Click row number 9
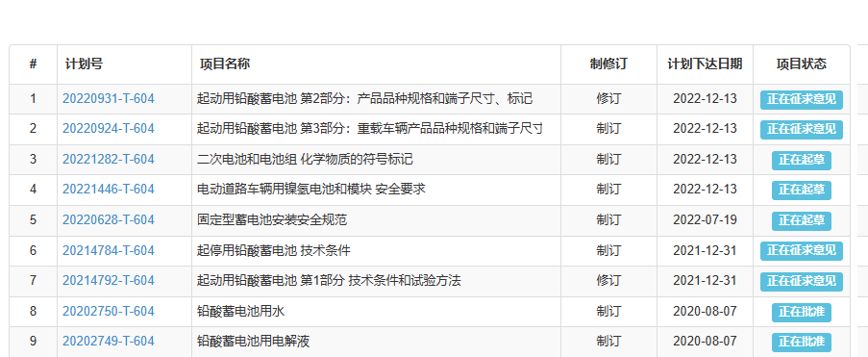Screen dimensions: 868x357 coord(34,341)
